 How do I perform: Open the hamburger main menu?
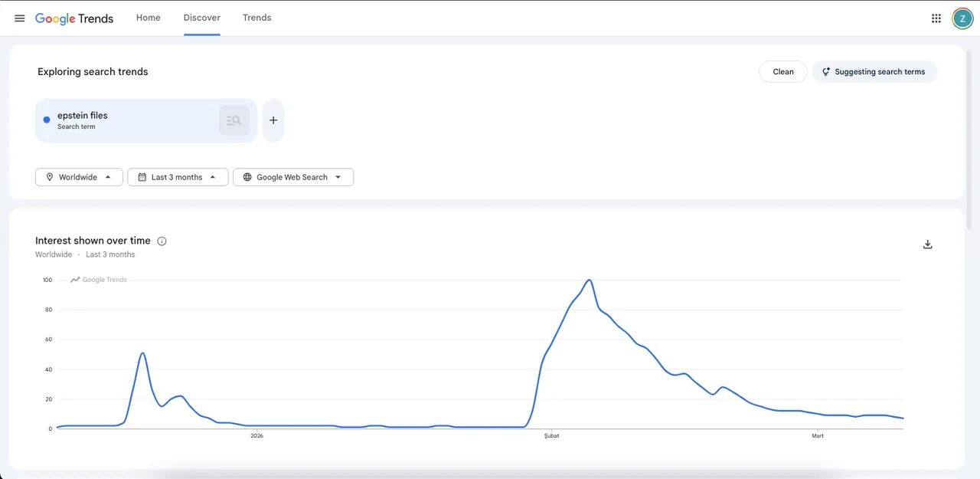tap(20, 18)
